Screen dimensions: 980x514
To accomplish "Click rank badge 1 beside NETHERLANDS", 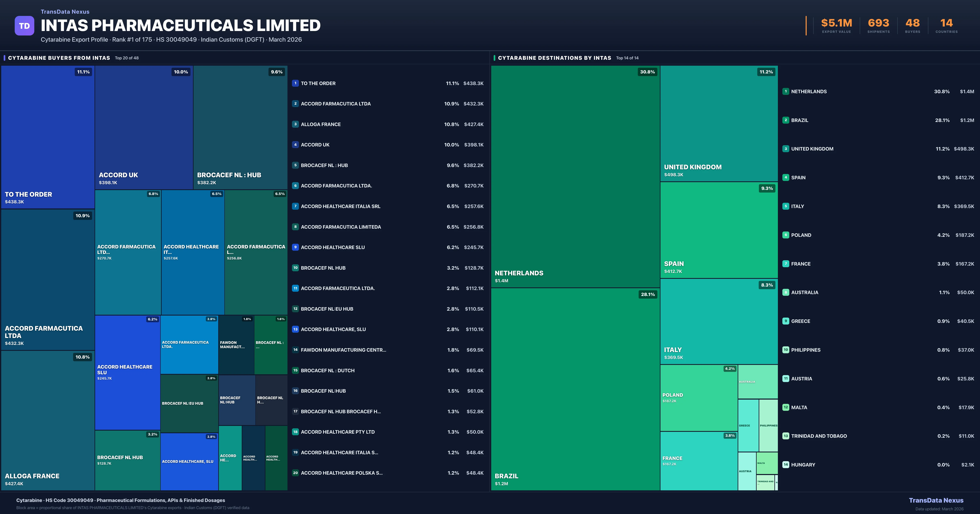I will click(x=786, y=92).
